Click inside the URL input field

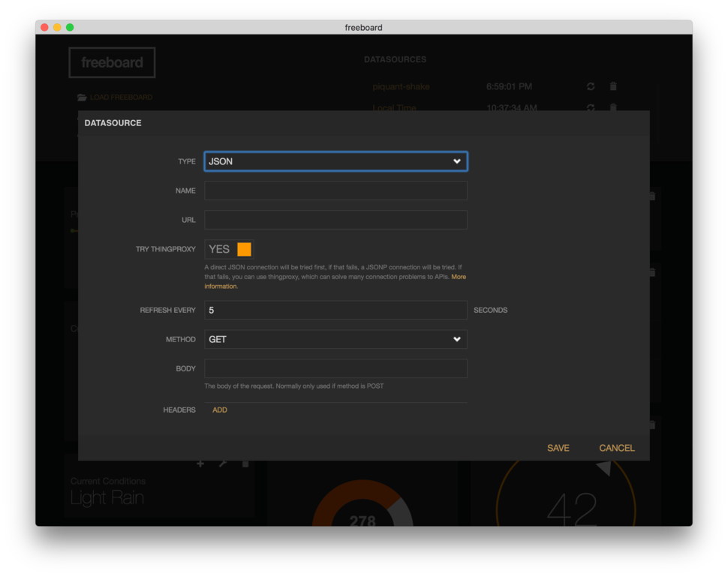click(x=335, y=219)
